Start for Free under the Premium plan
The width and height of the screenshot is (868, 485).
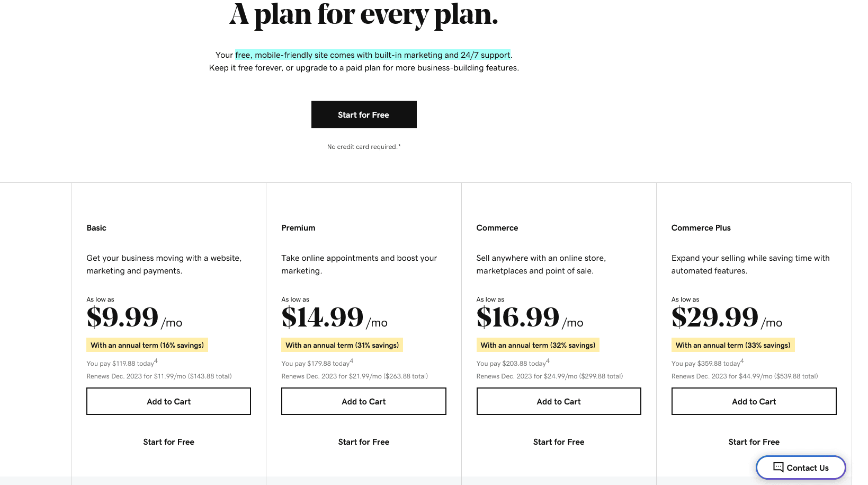(363, 442)
